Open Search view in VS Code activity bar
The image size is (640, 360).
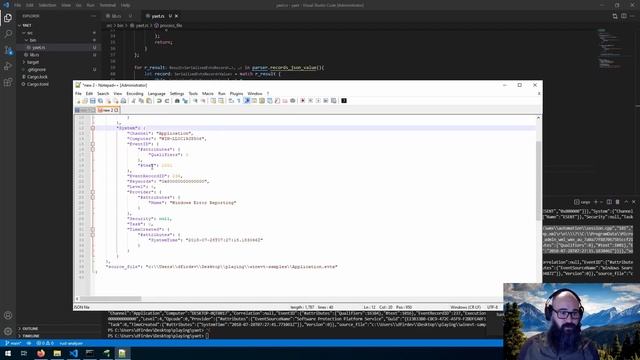point(8,34)
